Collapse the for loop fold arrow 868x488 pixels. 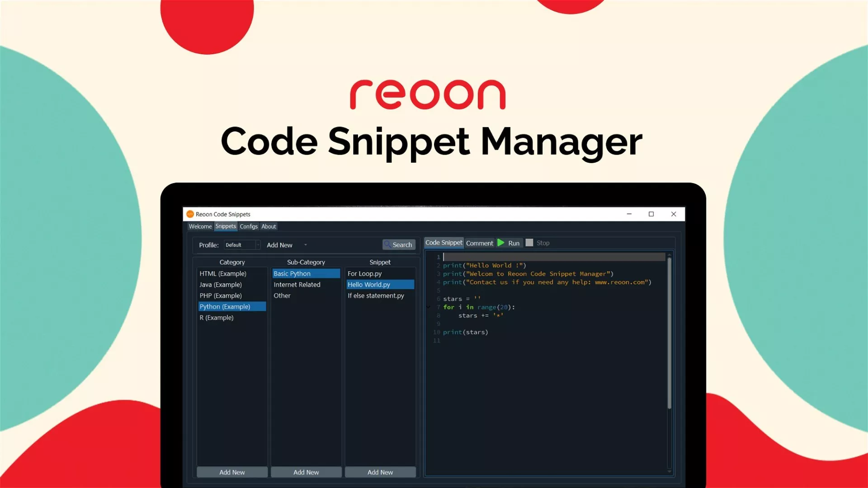(429, 307)
